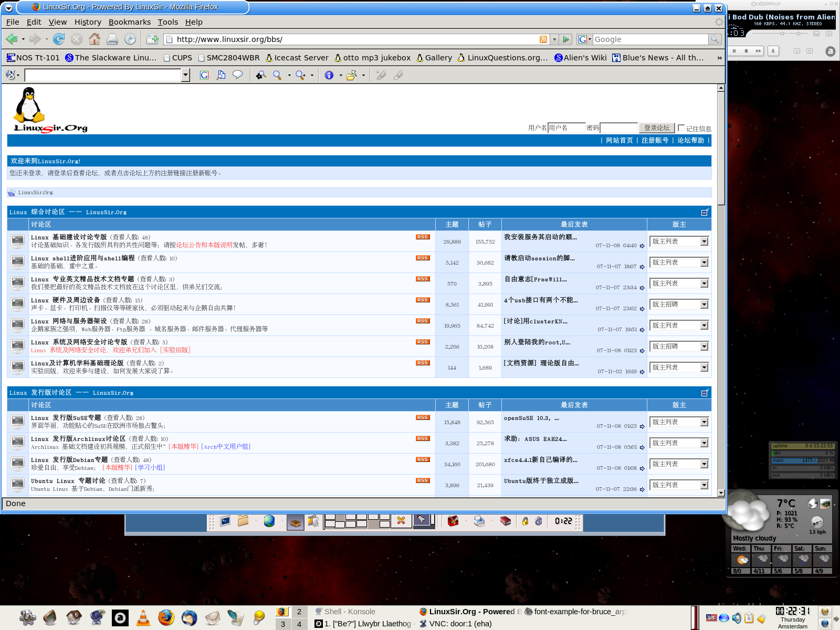Start a Google search with magnifier icon
The width and height of the screenshot is (840, 630).
[x=715, y=39]
